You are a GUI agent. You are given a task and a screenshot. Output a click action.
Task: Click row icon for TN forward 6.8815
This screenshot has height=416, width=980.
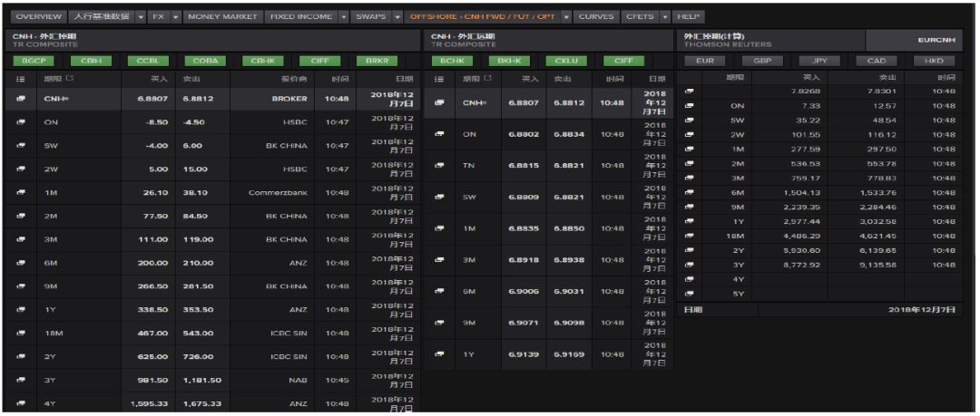tap(439, 165)
